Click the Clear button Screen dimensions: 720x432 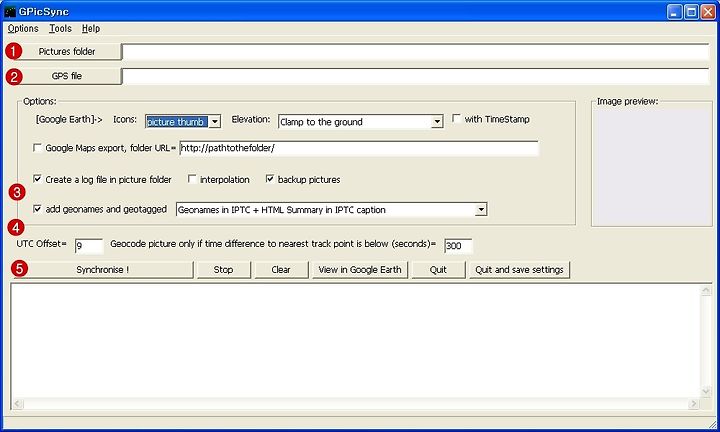pyautogui.click(x=281, y=270)
